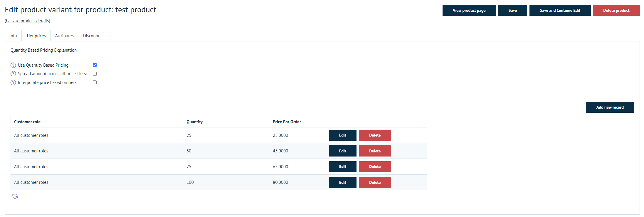Open the Discounts tab
Screen dimensions: 644x217
coord(92,36)
